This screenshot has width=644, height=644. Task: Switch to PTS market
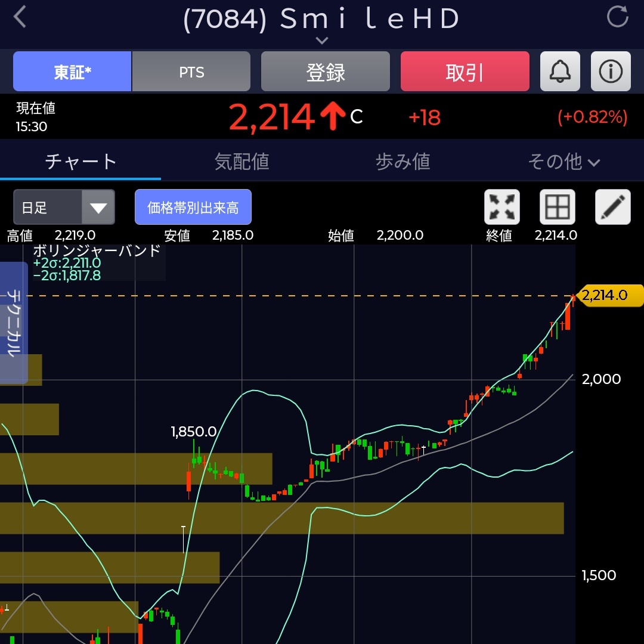[191, 72]
